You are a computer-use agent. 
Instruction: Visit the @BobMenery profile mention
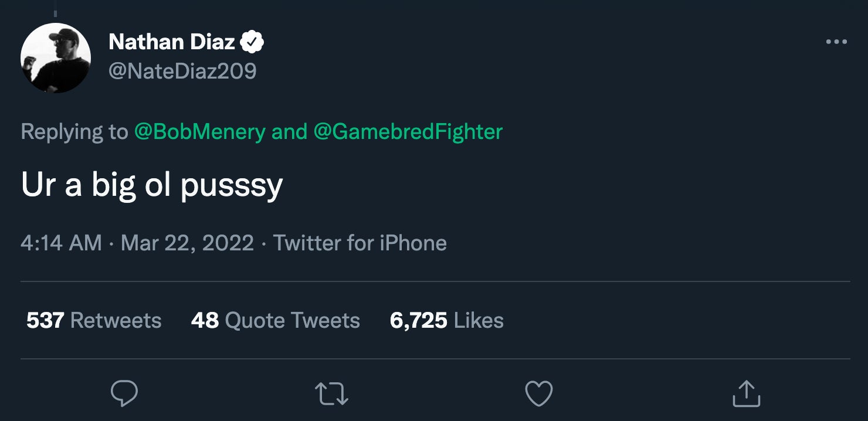click(x=199, y=131)
